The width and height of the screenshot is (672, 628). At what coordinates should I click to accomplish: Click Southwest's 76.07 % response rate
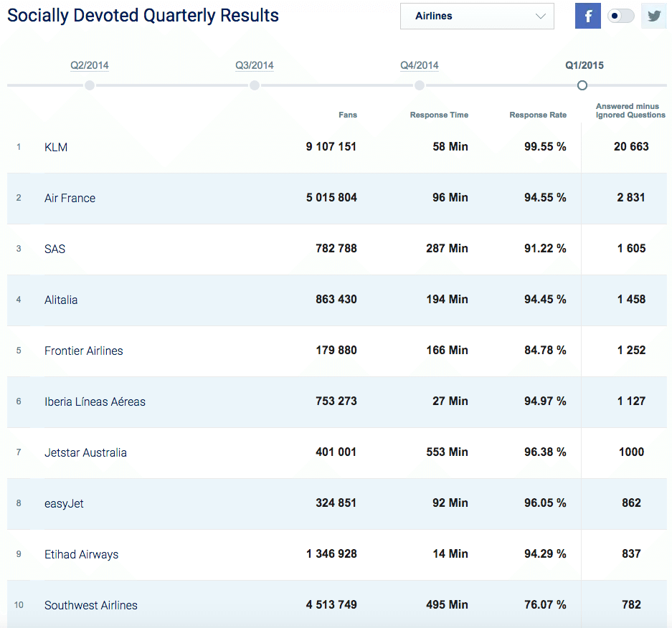pos(545,605)
